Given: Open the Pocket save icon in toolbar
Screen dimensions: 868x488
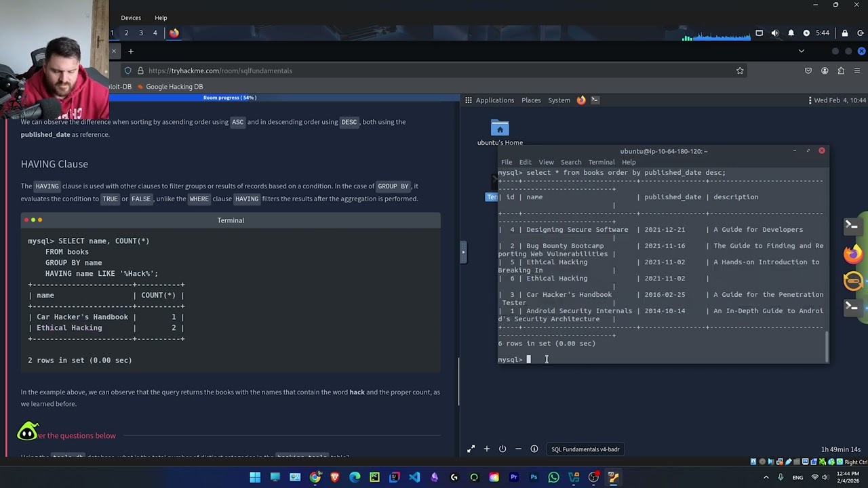Looking at the screenshot, I should click(x=808, y=70).
